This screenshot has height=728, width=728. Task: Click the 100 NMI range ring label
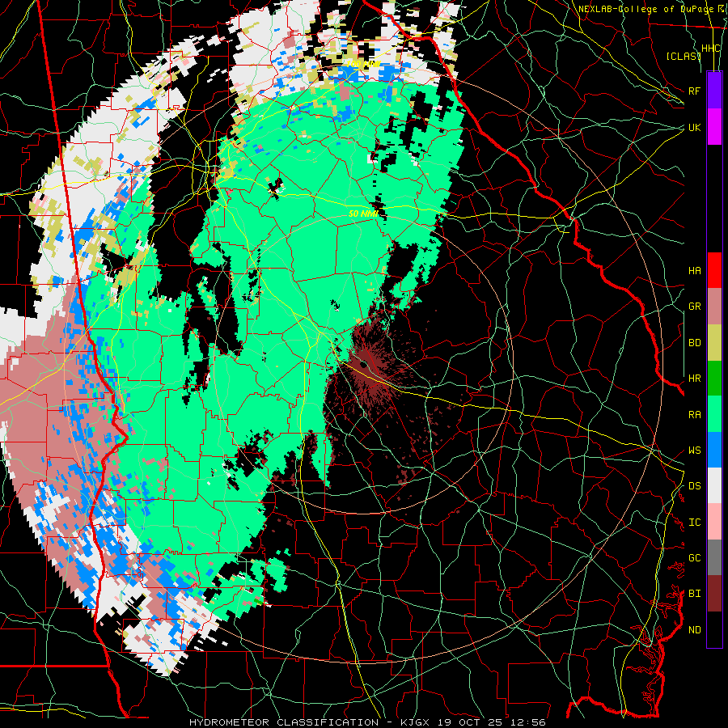point(363,63)
